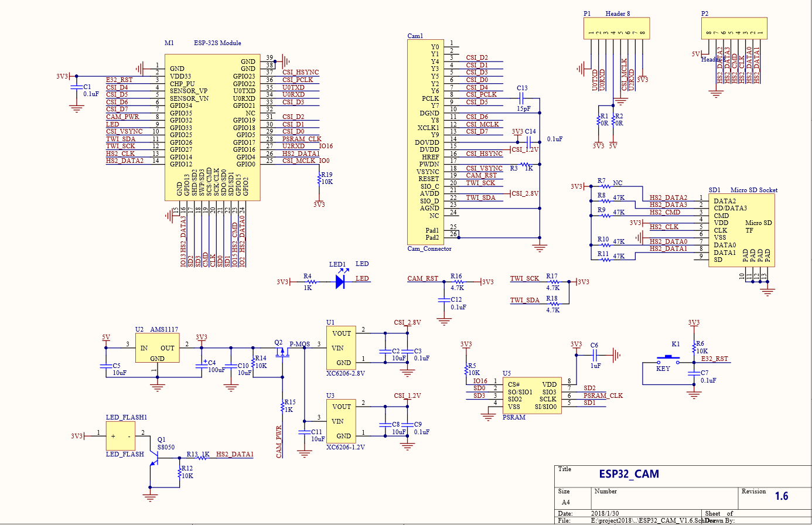This screenshot has height=525, width=812.
Task: Click the "R15" resistor designator
Action: tap(290, 402)
